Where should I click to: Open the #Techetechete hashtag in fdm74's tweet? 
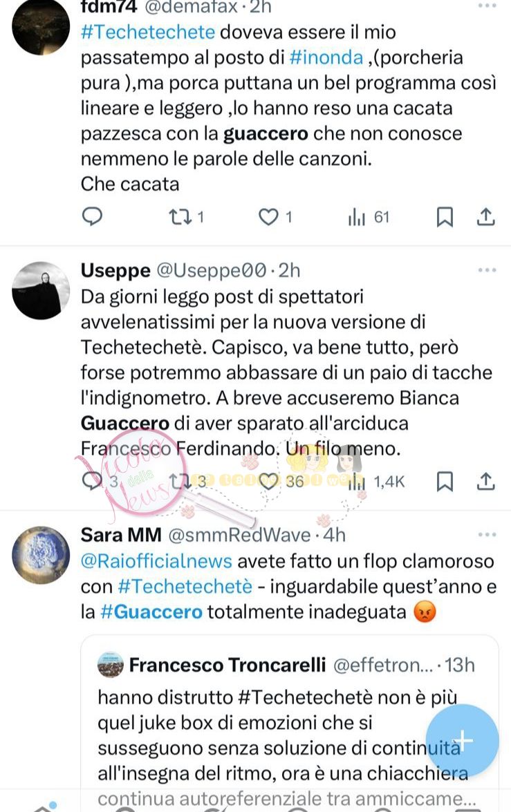[148, 32]
